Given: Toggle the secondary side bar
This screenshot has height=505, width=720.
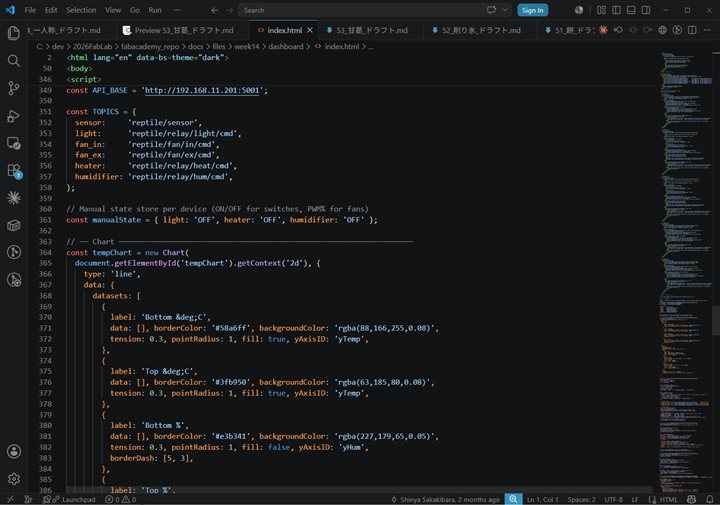Looking at the screenshot, I should tap(646, 10).
